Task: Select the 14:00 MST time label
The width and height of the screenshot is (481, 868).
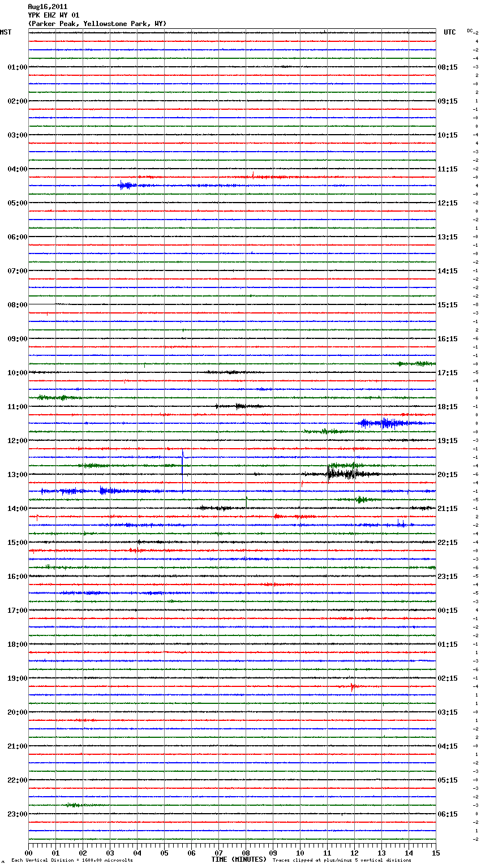Action: click(17, 509)
